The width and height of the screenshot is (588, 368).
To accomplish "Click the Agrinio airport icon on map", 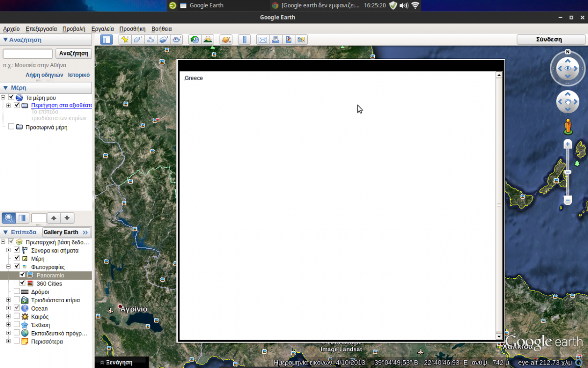I will 110,311.
